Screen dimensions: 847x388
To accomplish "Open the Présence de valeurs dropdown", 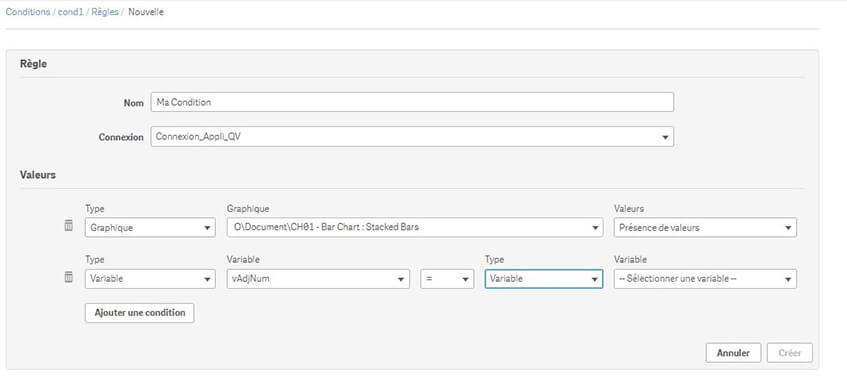I will pos(705,228).
